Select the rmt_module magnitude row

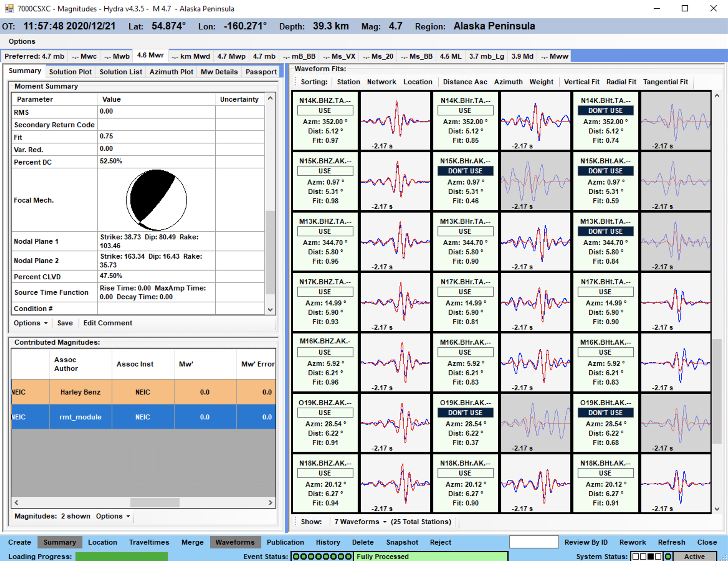point(143,417)
